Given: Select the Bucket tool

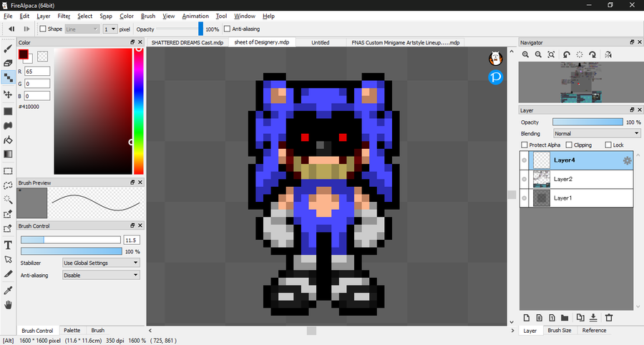Looking at the screenshot, I should (x=8, y=140).
